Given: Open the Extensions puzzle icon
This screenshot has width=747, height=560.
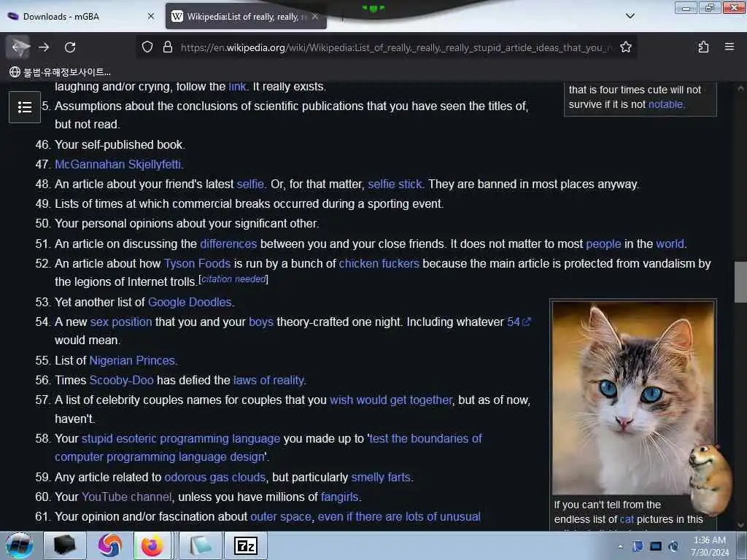Looking at the screenshot, I should coord(703,47).
